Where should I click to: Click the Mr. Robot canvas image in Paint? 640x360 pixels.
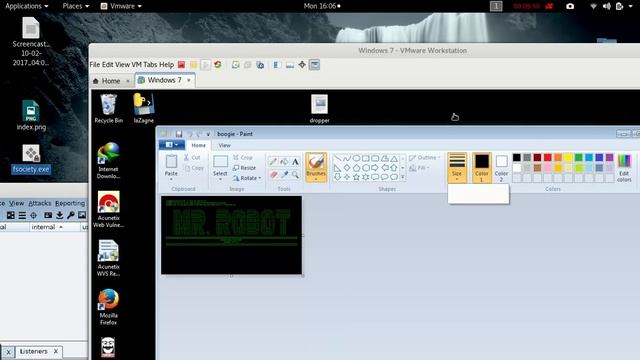[x=231, y=235]
